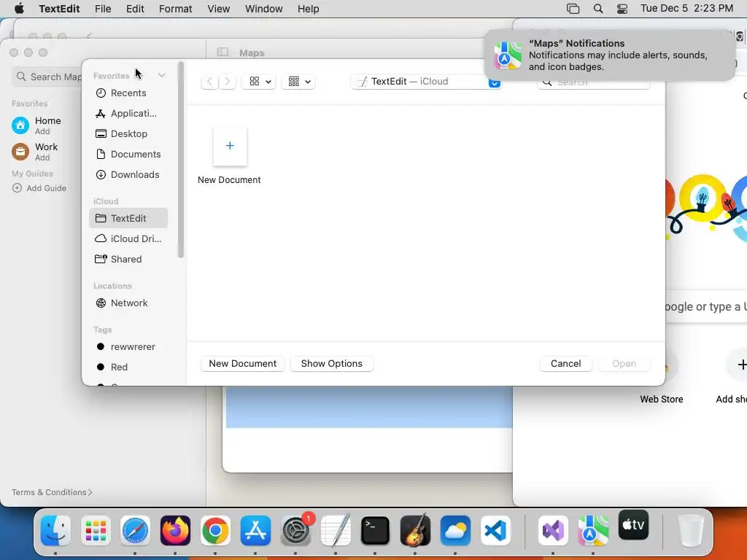The height and width of the screenshot is (560, 747).
Task: Open the Shared folder in sidebar
Action: pos(128,259)
